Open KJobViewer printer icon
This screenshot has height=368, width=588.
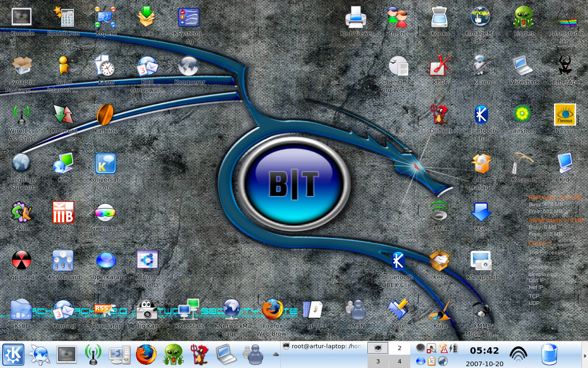point(356,17)
